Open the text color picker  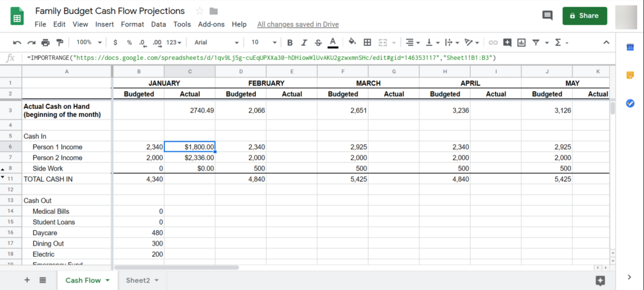pos(332,42)
